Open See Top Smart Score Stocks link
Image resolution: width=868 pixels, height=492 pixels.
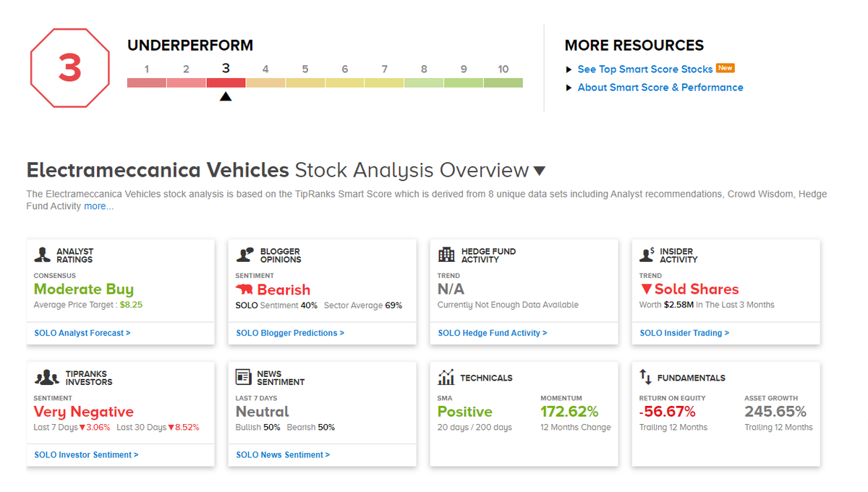[x=645, y=69]
